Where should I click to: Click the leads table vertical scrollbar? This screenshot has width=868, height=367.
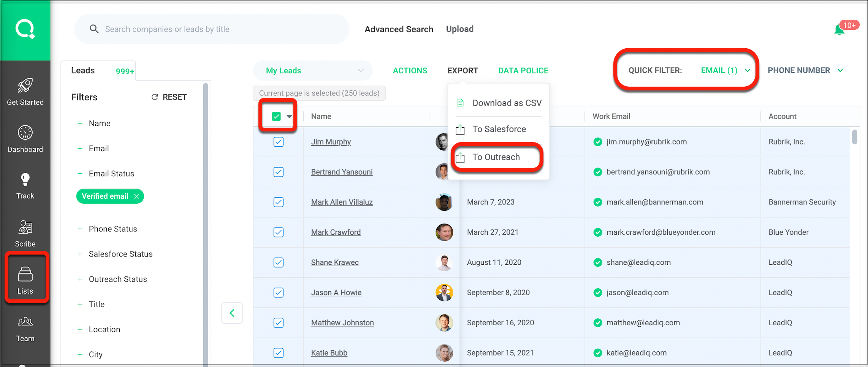pyautogui.click(x=854, y=137)
